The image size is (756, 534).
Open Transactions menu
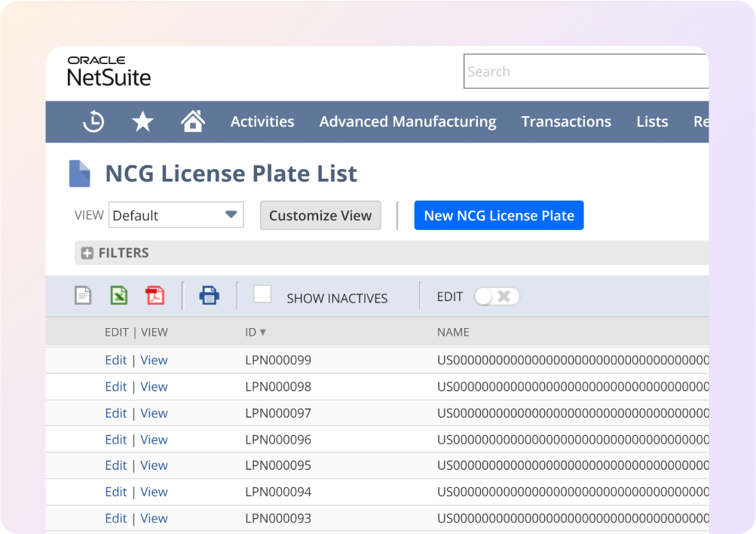click(566, 121)
